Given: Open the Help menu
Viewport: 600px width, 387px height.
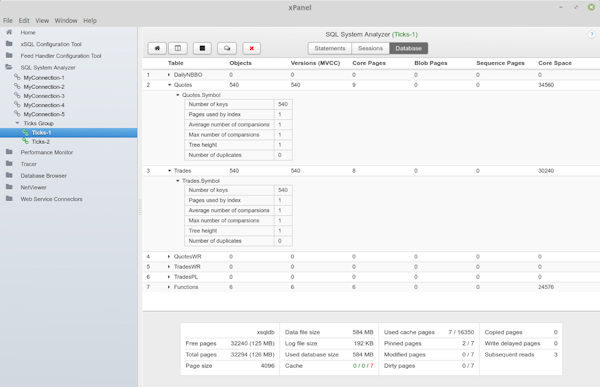Looking at the screenshot, I should tap(90, 21).
